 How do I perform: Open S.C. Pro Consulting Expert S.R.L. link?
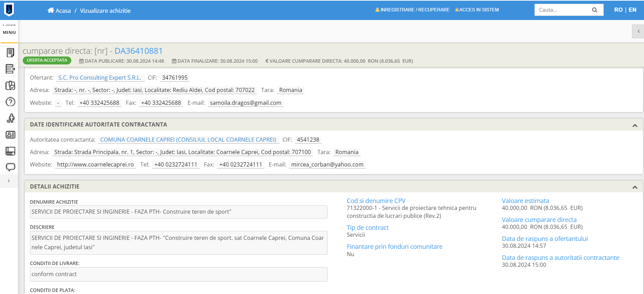point(100,78)
